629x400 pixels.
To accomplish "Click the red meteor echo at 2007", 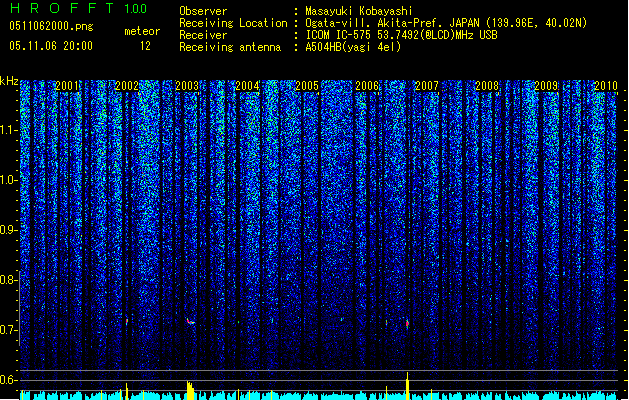I will (407, 323).
